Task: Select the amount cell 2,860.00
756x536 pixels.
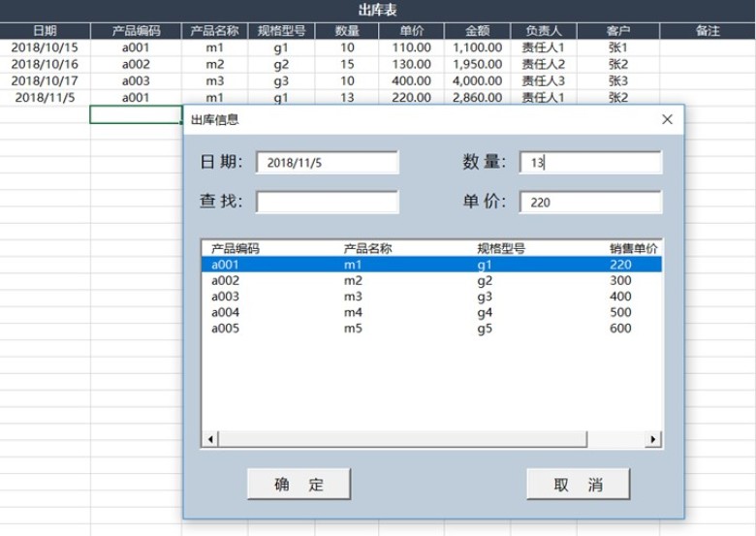Action: tap(477, 97)
